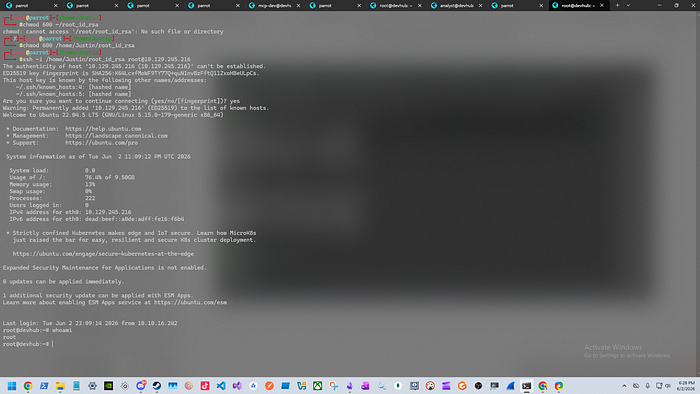Screen dimensions: 700x394
Task: Open File Explorer from the taskbar
Action: pyautogui.click(x=60, y=386)
